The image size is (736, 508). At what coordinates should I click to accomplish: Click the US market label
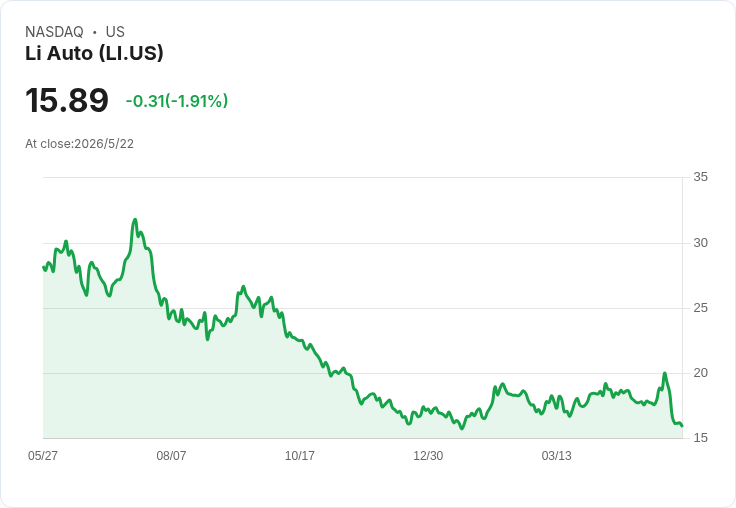(x=115, y=32)
